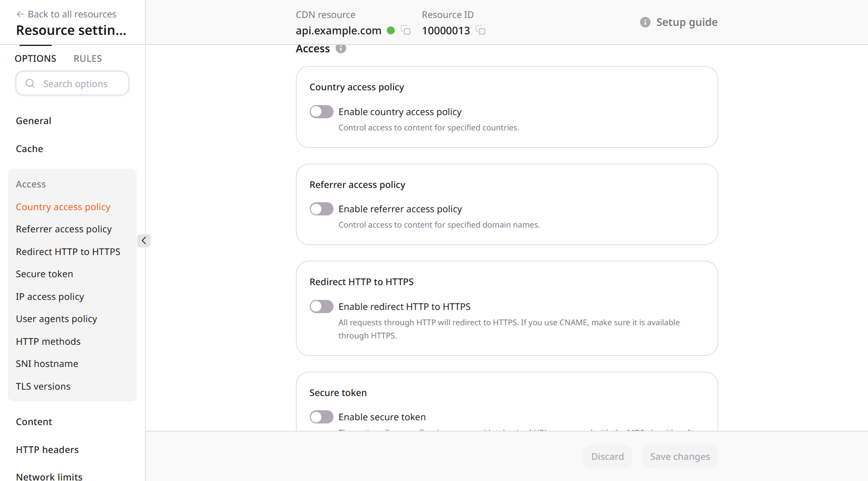Open the General section
This screenshot has height=481, width=868.
pos(34,121)
